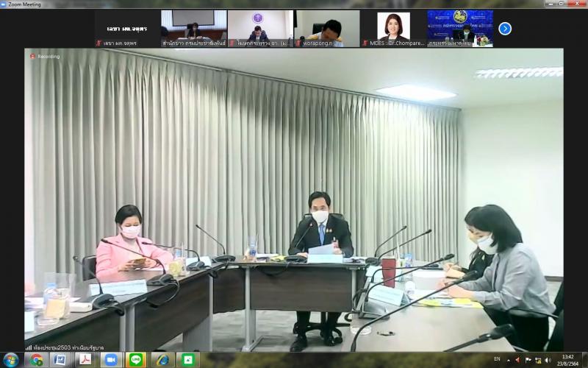Select the first participant tile with no video
This screenshot has height=368, width=588.
[127, 28]
